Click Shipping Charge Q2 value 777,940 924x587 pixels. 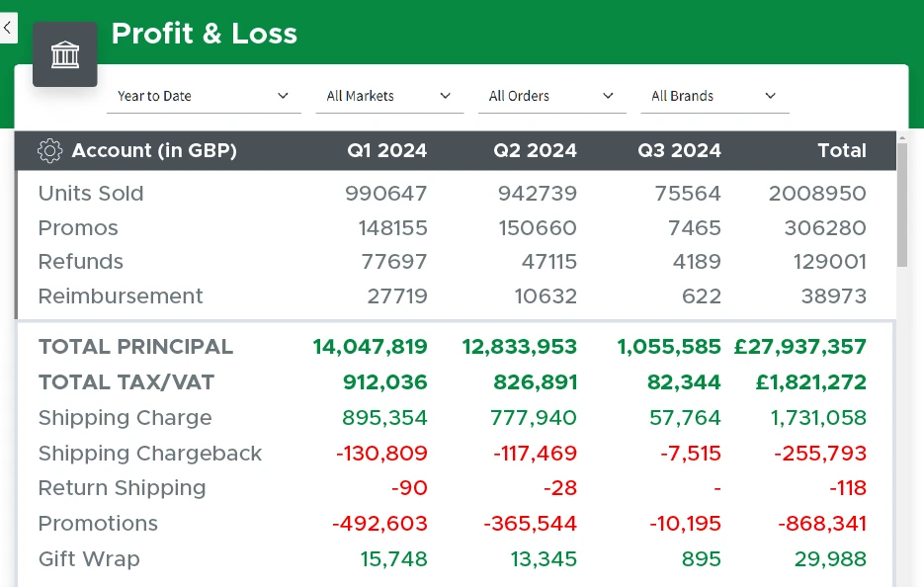534,418
